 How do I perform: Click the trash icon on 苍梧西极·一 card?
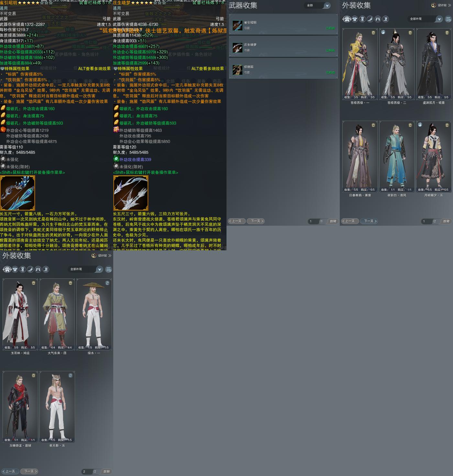point(373,33)
